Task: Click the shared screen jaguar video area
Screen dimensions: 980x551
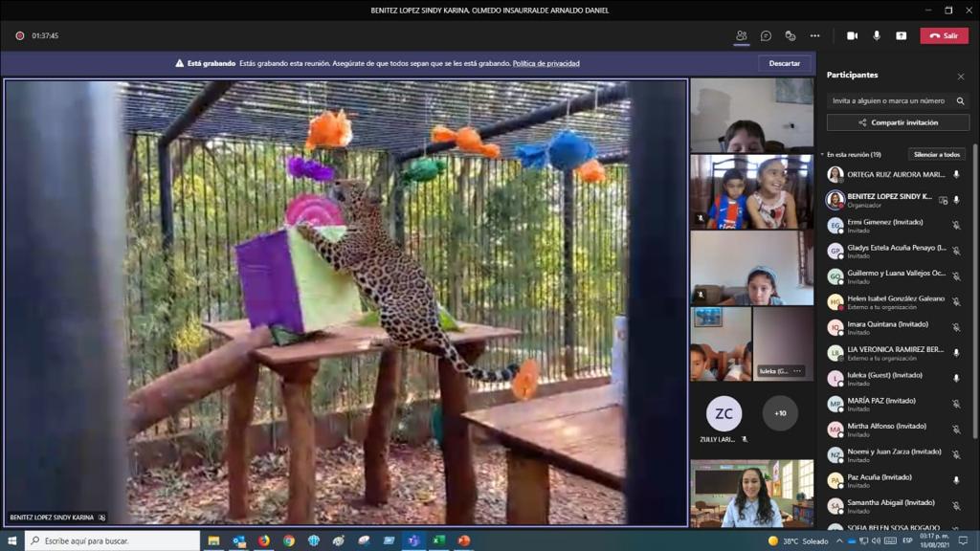Action: coord(345,301)
